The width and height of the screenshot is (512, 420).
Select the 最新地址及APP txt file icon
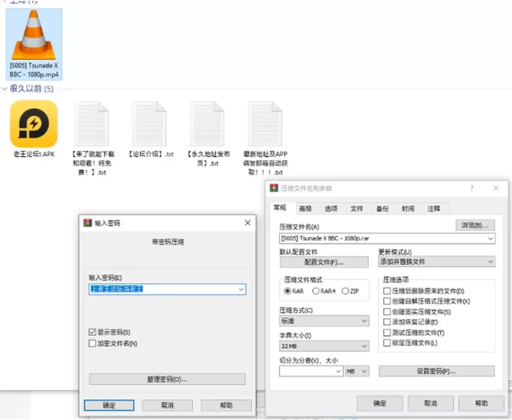pyautogui.click(x=265, y=124)
